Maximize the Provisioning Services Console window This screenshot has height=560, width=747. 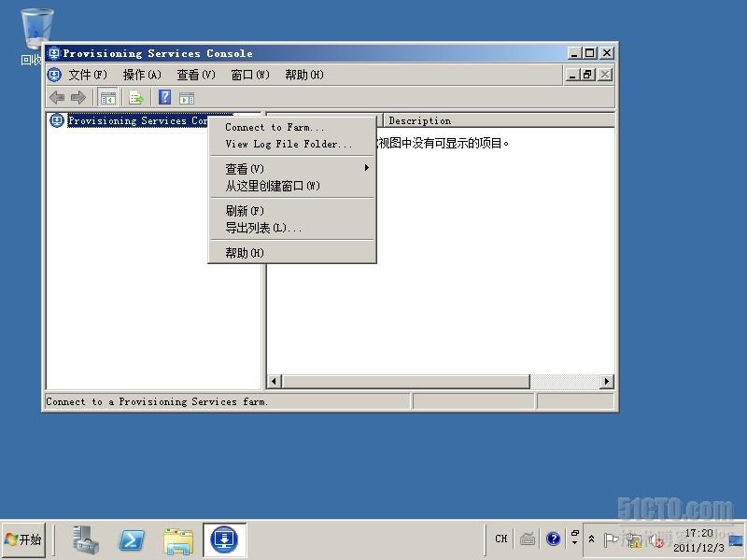tap(590, 53)
